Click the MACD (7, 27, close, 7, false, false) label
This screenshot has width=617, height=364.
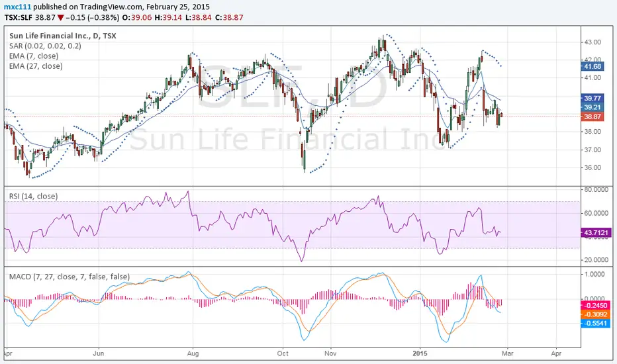click(70, 277)
